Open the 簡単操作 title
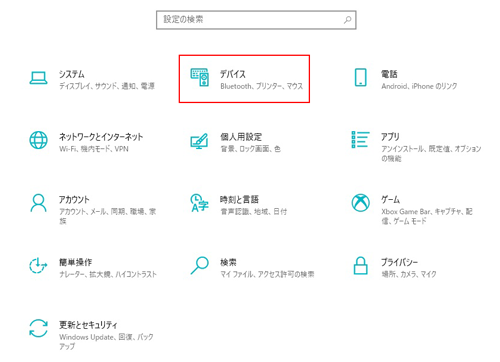 click(x=75, y=262)
